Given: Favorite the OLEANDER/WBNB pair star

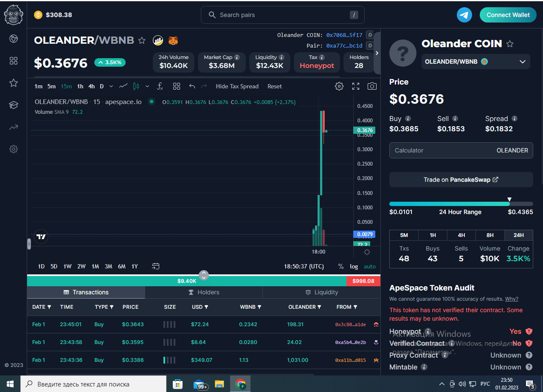Looking at the screenshot, I should click(142, 40).
